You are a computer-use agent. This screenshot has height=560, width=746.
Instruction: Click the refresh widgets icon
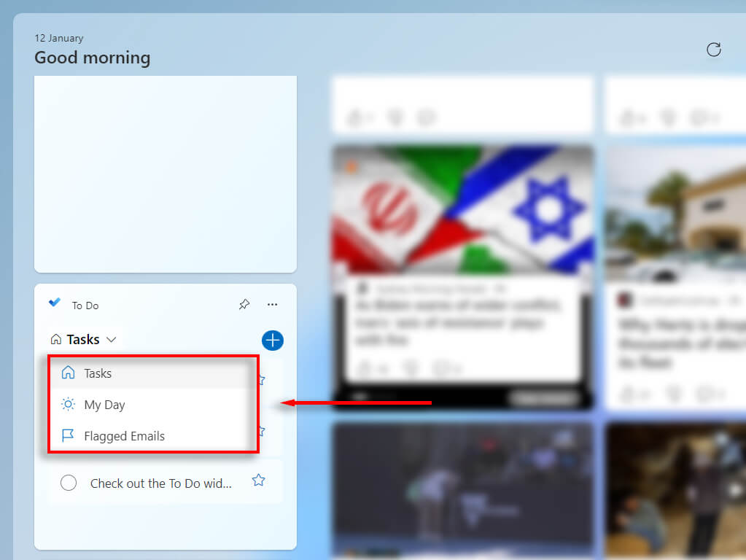pyautogui.click(x=713, y=50)
